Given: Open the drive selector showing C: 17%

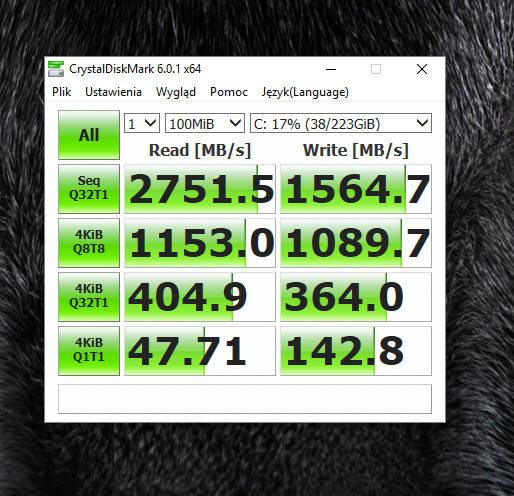Looking at the screenshot, I should coord(341,124).
